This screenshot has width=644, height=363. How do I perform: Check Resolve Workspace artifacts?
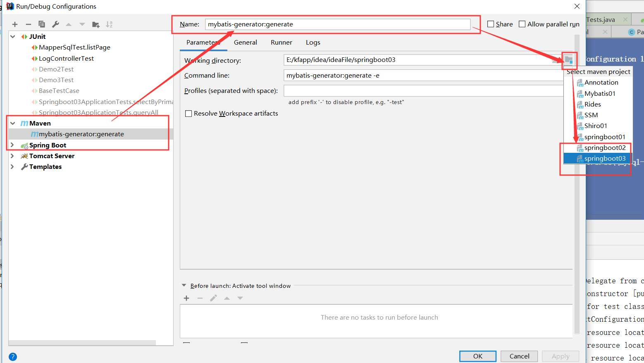(x=188, y=113)
